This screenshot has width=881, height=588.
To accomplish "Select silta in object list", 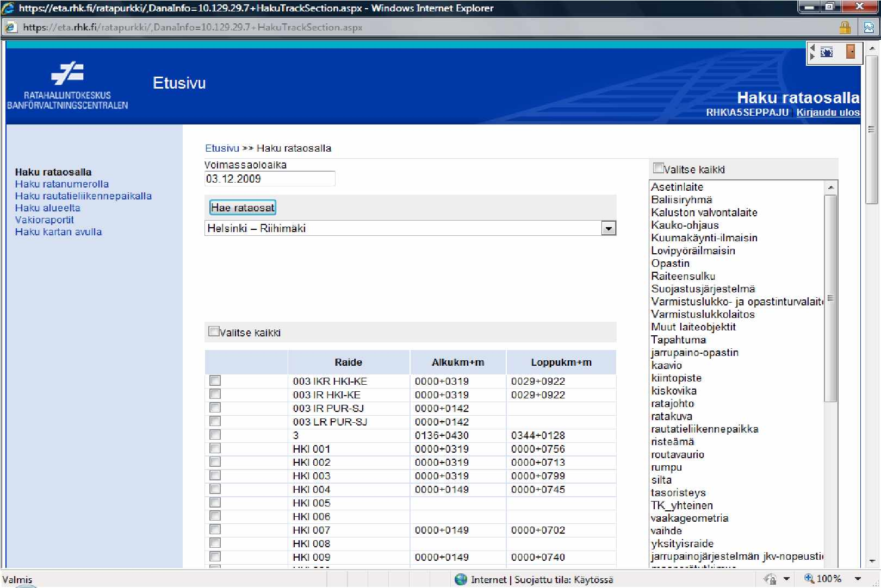I will [x=661, y=480].
